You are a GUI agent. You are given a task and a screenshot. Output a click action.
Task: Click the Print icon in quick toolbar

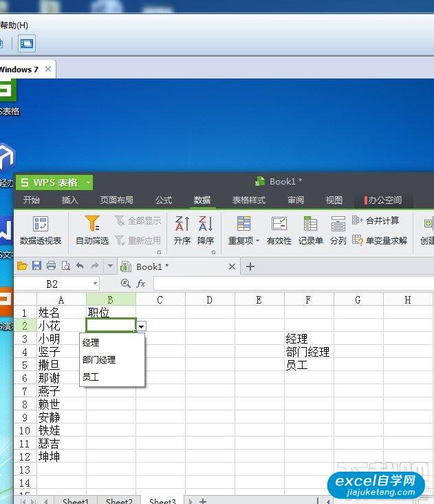(51, 266)
